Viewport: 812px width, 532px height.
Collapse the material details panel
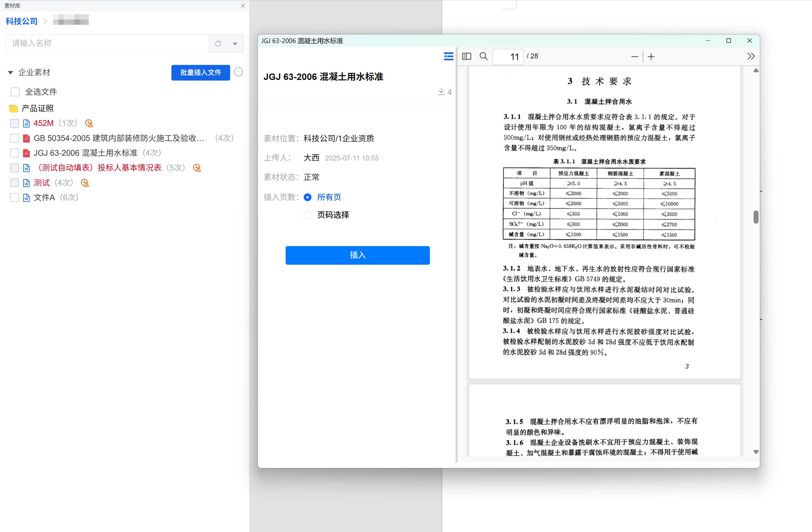(448, 56)
